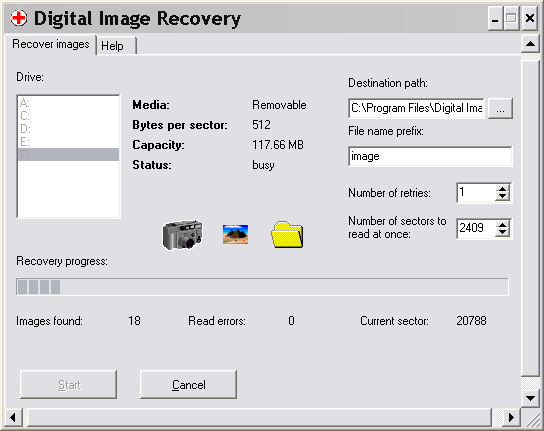Increase number of sectors to read
This screenshot has height=431, width=544.
502,225
